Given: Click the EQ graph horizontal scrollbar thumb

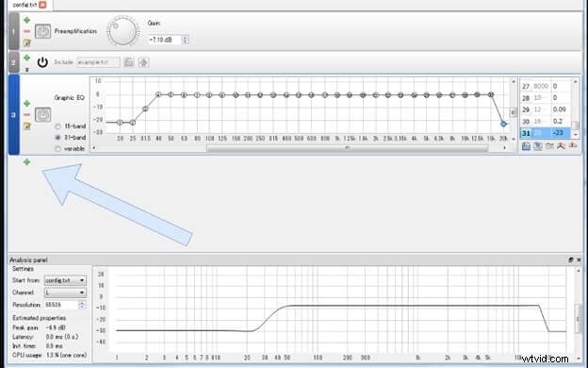Looking at the screenshot, I should coord(348,148).
